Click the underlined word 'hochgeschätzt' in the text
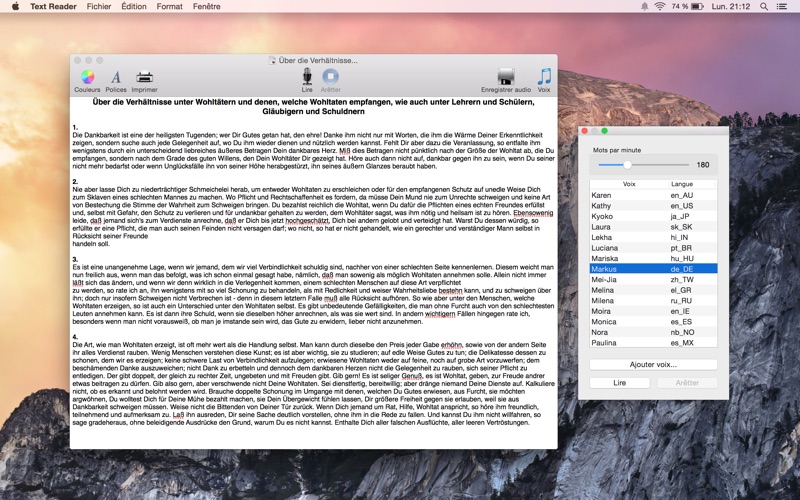 pos(307,220)
